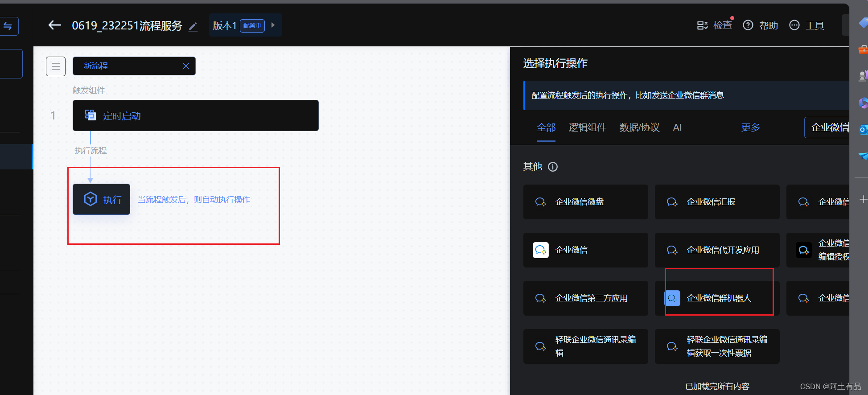Choose the 轻联企业微信通讯录编辑获取一次性票据 connector
Viewport: 868px width, 395px height.
tap(717, 346)
